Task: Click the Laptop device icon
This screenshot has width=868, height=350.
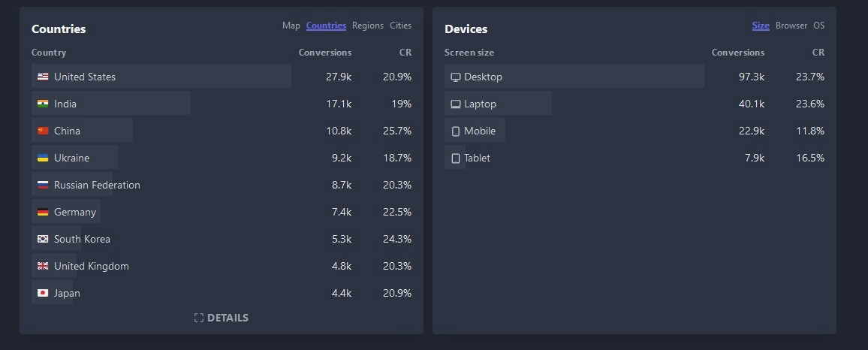Action: (x=456, y=104)
